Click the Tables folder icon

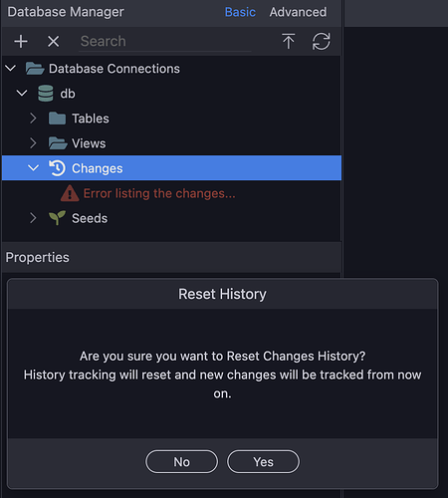[x=57, y=119]
